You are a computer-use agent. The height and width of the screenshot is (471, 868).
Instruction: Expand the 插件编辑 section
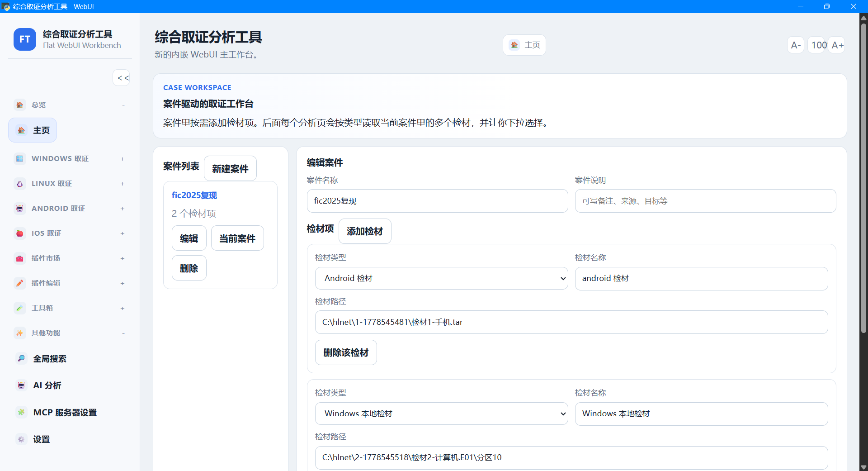click(x=123, y=283)
